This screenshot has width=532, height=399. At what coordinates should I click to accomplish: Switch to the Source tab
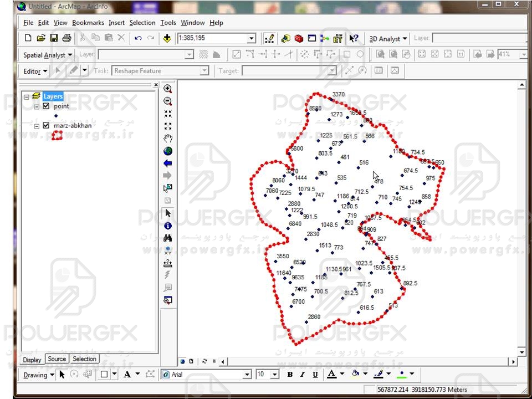57,359
